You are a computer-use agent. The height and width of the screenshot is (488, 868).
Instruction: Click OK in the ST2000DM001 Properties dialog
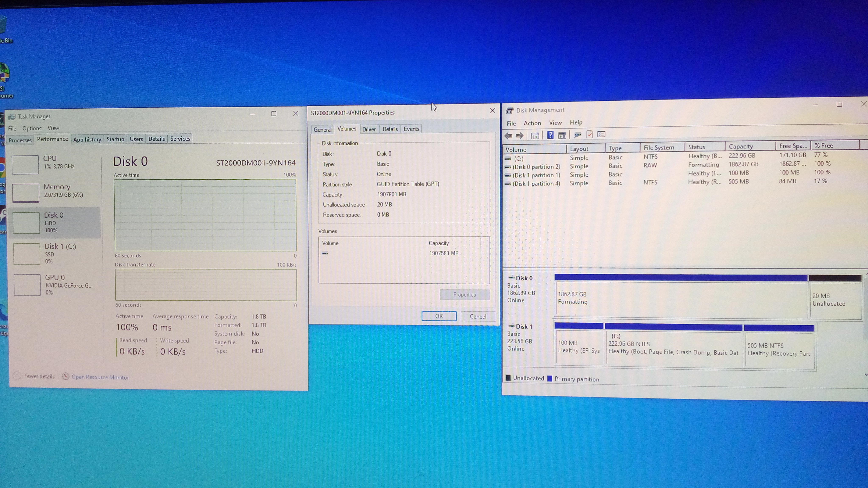tap(439, 316)
